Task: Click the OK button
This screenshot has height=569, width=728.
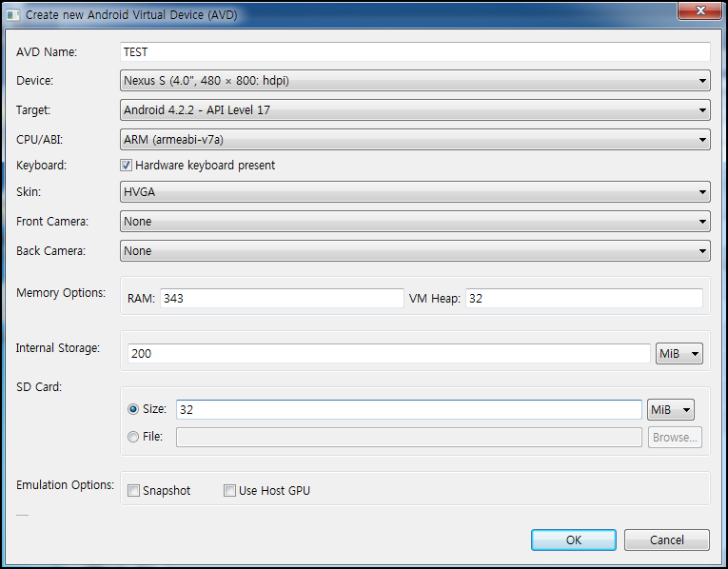Action: click(x=574, y=540)
